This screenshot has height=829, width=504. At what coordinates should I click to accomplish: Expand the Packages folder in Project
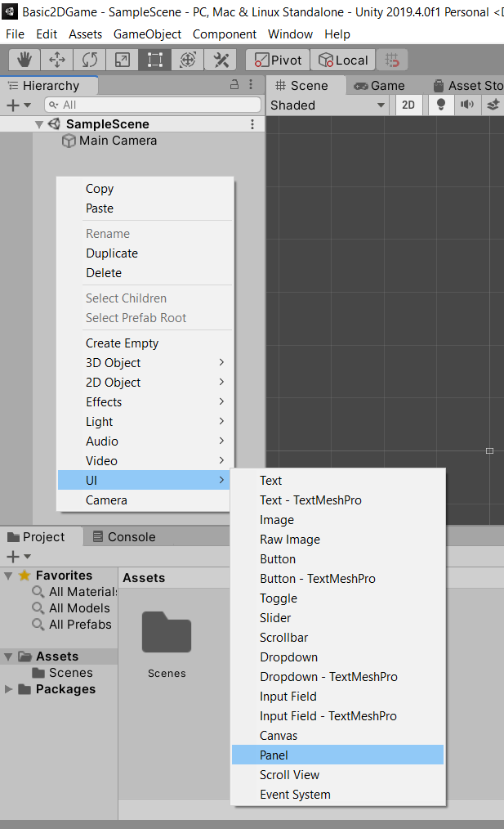[x=9, y=689]
